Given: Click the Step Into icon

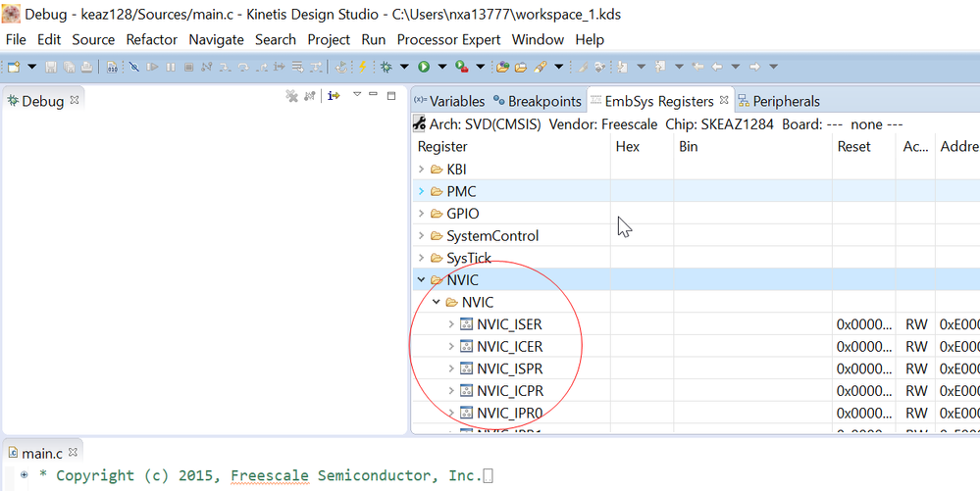Looking at the screenshot, I should click(225, 67).
